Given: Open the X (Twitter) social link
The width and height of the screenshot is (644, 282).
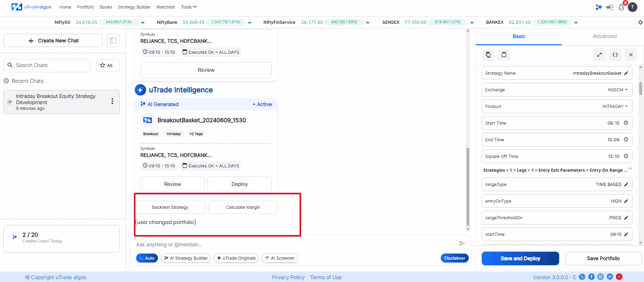Looking at the screenshot, I should tap(582, 277).
